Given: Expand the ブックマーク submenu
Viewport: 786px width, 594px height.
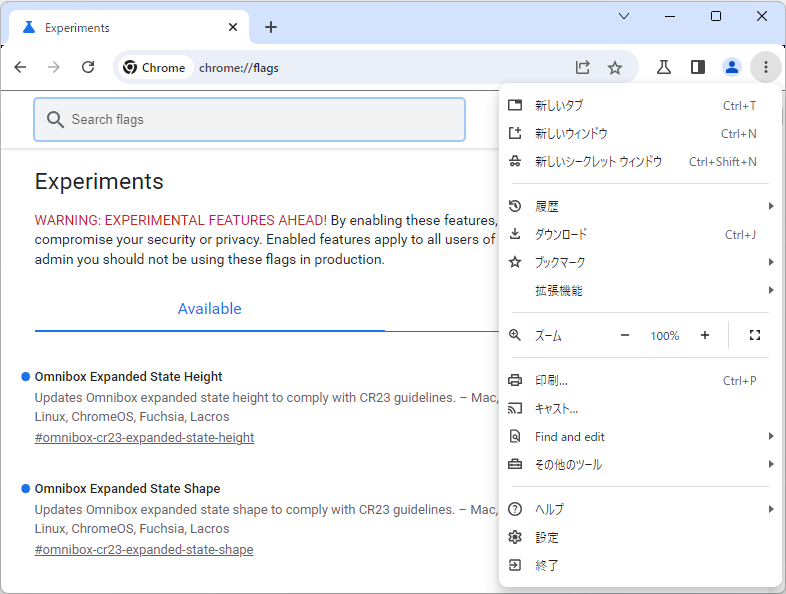Looking at the screenshot, I should click(640, 262).
